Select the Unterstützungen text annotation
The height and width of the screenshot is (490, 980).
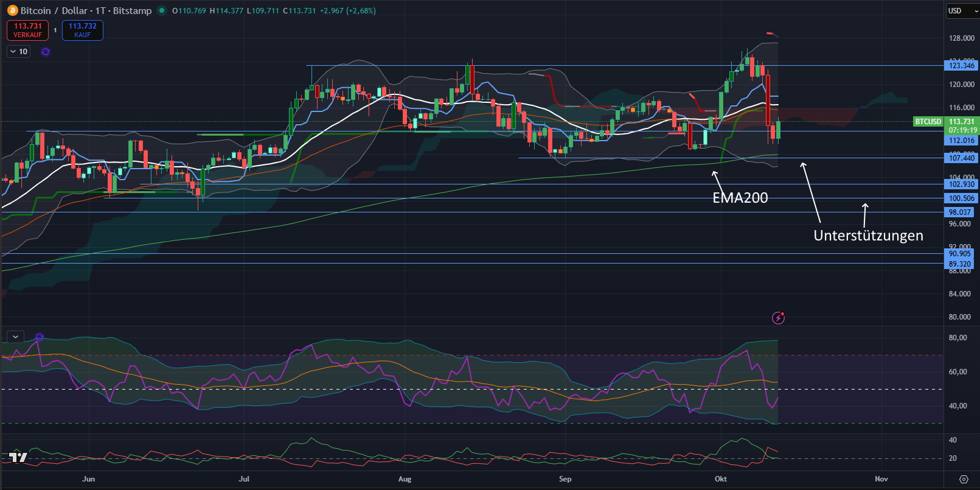(x=868, y=236)
